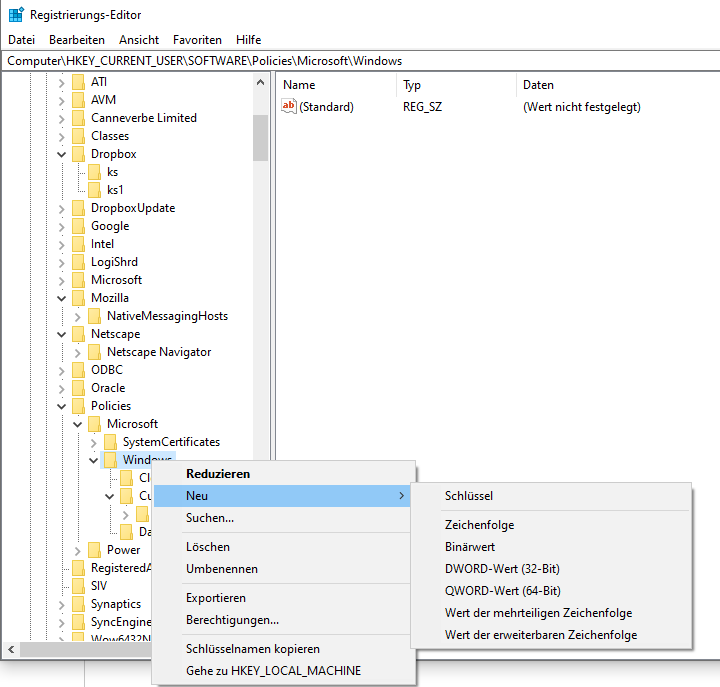Viewport: 720px width, 687px height.
Task: Create a new DWORD-Wert (32-Bit)
Action: [x=551, y=569]
